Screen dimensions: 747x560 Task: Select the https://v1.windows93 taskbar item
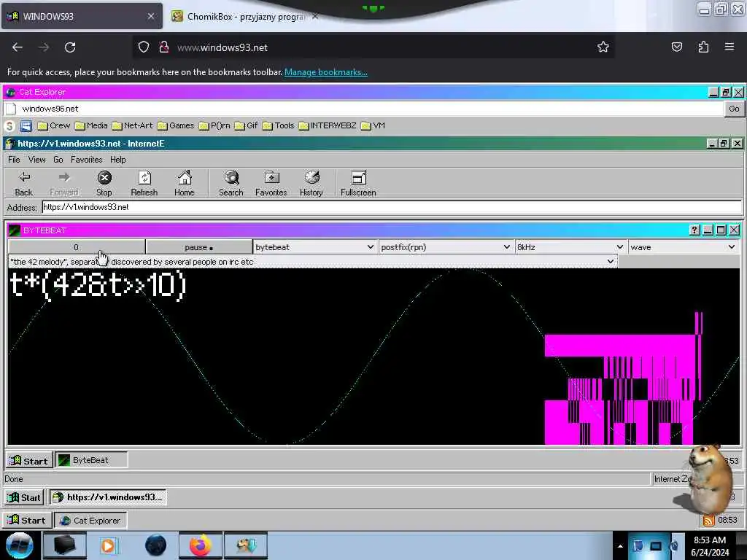[x=108, y=497]
